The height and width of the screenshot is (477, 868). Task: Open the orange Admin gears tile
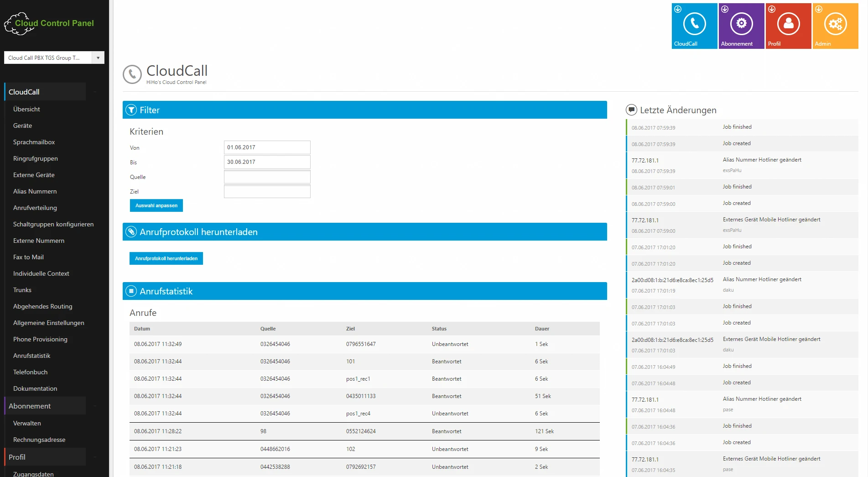pyautogui.click(x=835, y=26)
